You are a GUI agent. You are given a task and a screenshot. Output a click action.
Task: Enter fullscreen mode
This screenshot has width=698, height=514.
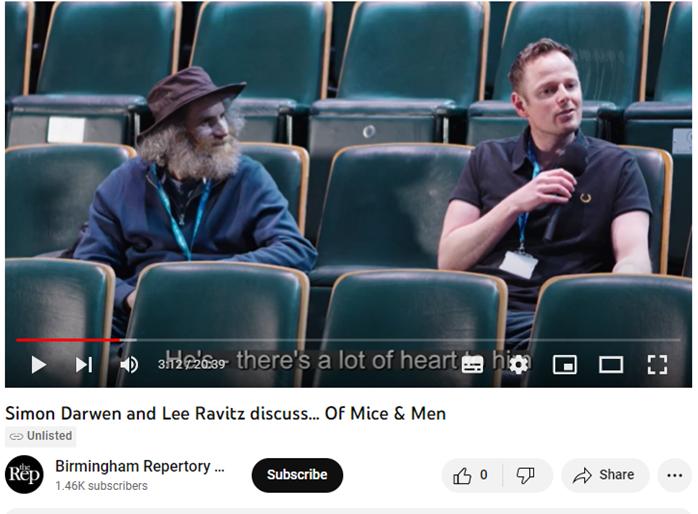[x=657, y=365]
